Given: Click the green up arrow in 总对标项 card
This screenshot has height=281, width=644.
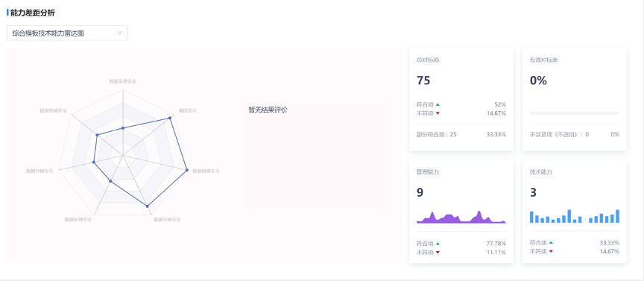Looking at the screenshot, I should click(438, 105).
